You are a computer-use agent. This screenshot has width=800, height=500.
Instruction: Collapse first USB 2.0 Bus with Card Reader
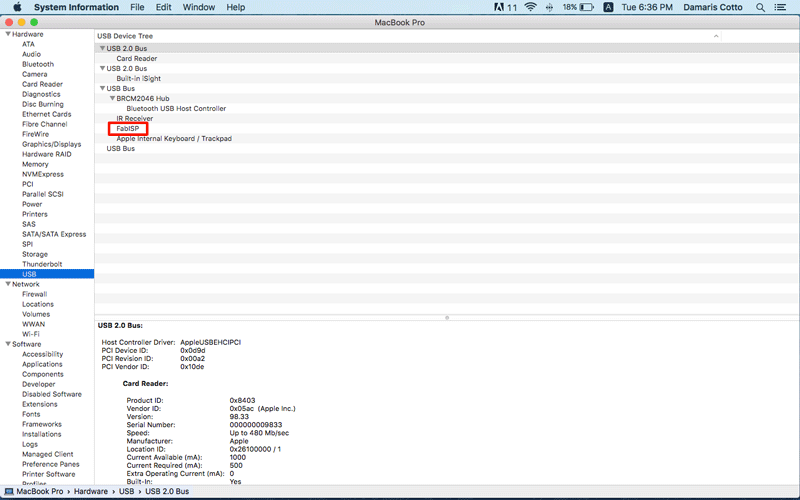tap(102, 48)
